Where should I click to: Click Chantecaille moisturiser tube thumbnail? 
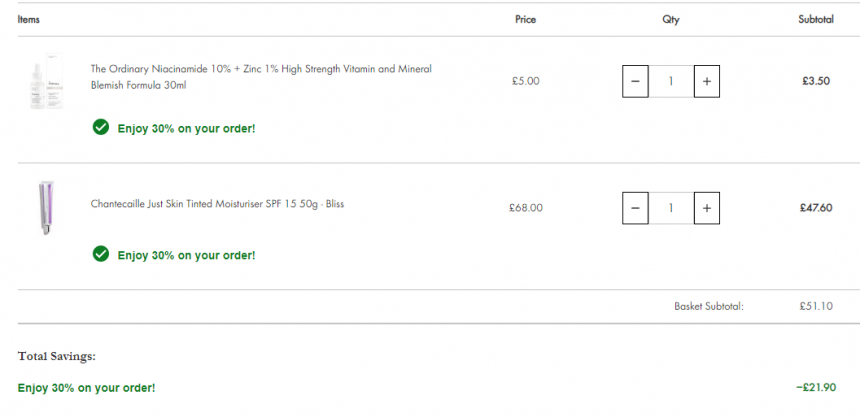pyautogui.click(x=46, y=207)
